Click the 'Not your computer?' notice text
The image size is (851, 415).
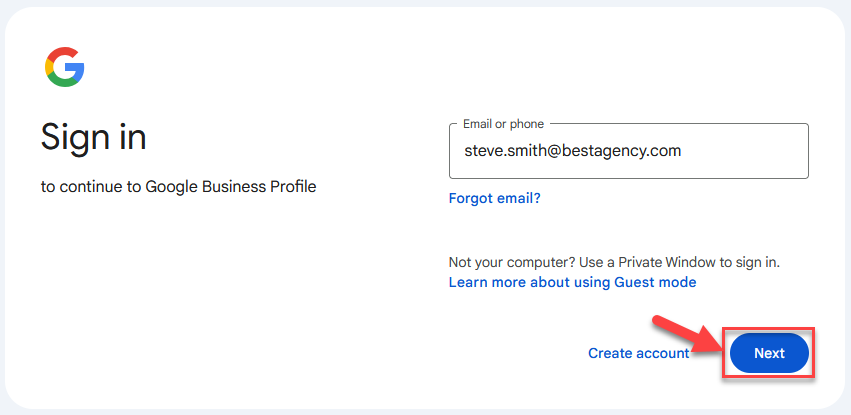(x=614, y=263)
